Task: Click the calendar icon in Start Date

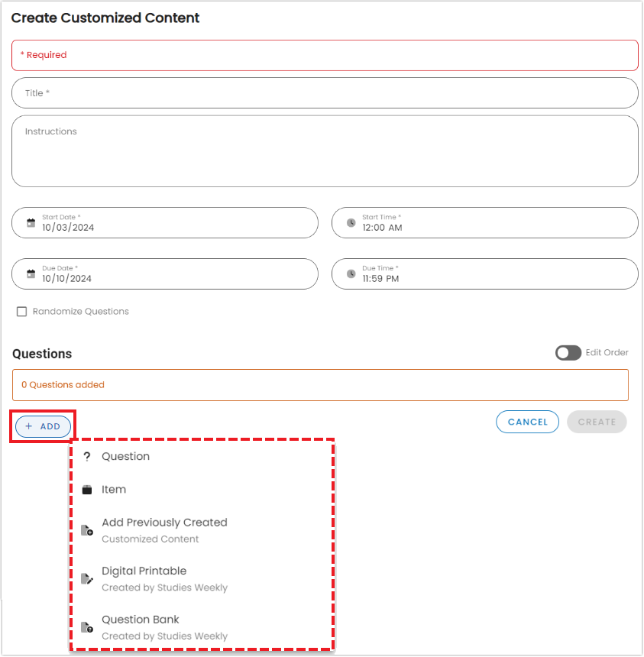Action: pyautogui.click(x=31, y=223)
